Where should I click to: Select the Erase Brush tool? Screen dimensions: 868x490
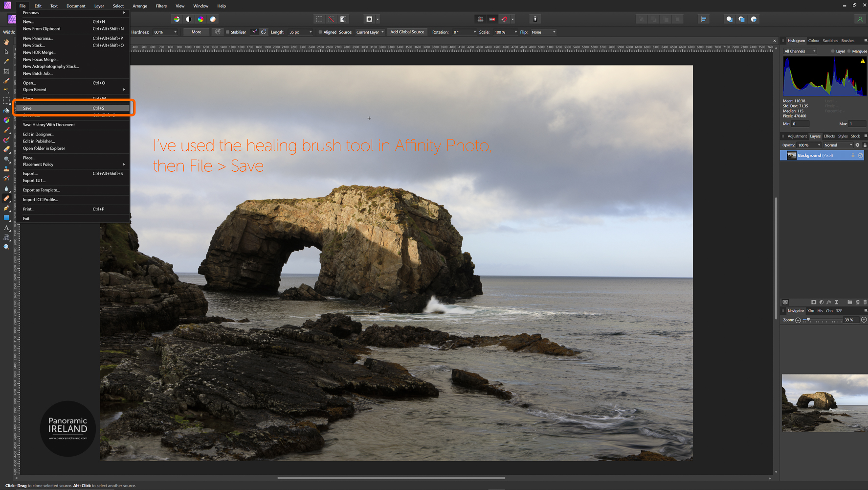click(x=6, y=149)
